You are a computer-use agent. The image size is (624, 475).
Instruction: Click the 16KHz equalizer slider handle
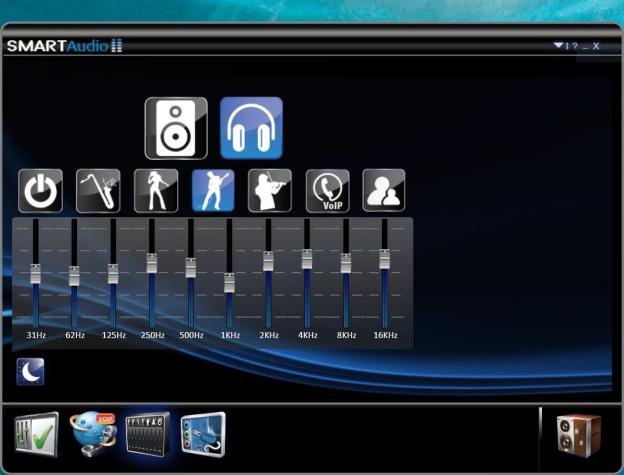[x=384, y=258]
